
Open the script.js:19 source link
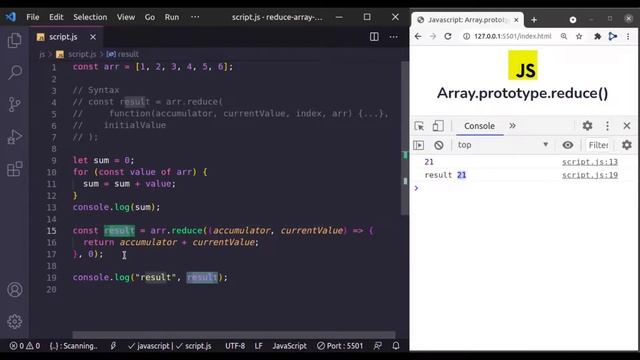(x=590, y=175)
